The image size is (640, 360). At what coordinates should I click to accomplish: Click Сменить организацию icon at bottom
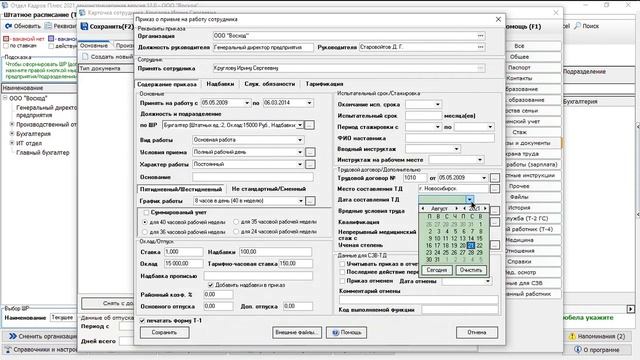13,336
